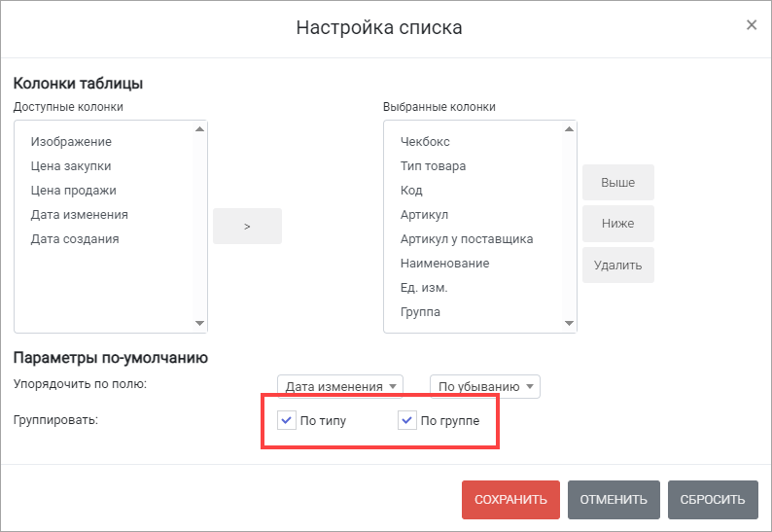
Task: Close the list settings dialog
Action: coord(751,25)
